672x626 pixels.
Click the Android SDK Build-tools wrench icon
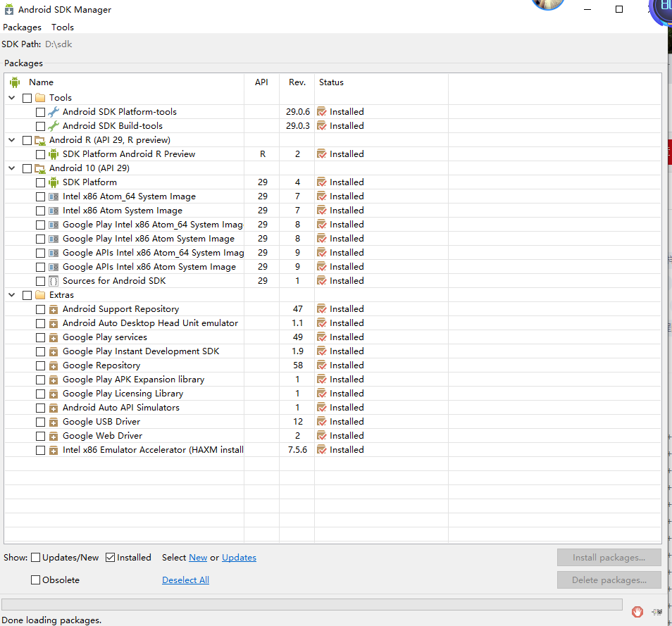tap(54, 127)
